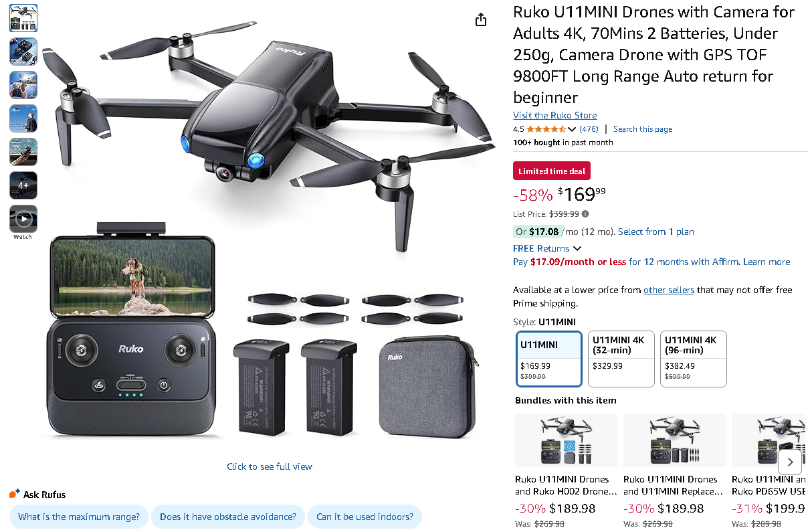The image size is (812, 530).
Task: Click the 'other sellers' link
Action: [x=668, y=290]
